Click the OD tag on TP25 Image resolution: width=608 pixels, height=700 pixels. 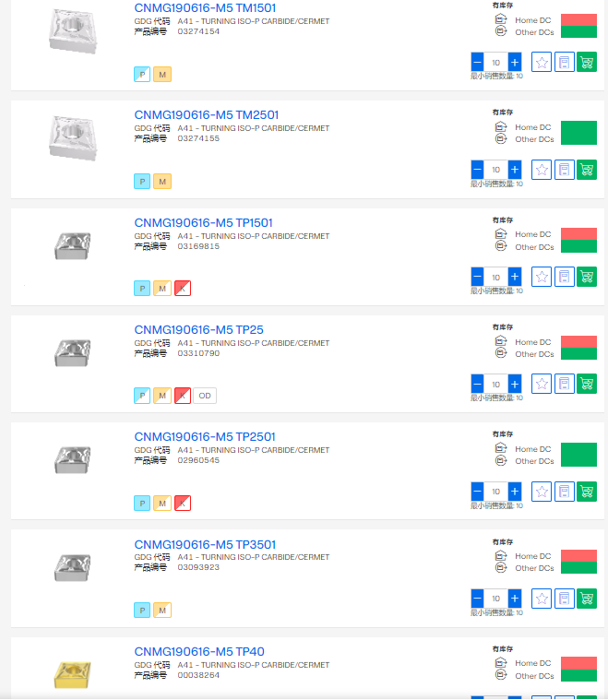(205, 396)
